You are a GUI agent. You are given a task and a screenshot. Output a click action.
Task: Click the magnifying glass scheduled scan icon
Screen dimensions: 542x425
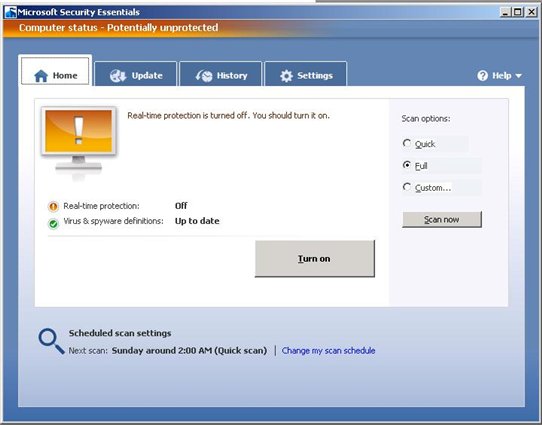[51, 341]
